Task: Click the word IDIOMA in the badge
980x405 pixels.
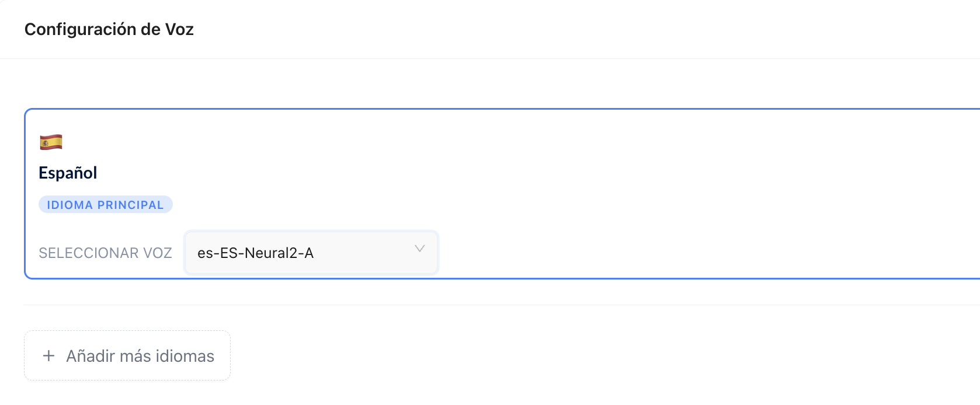Action: (69, 205)
